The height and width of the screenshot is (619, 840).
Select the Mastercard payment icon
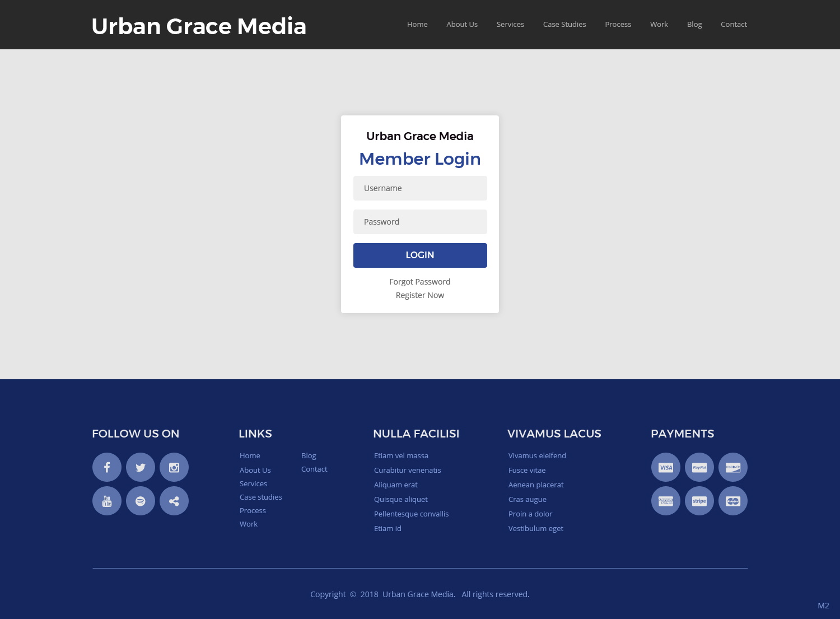coord(732,500)
